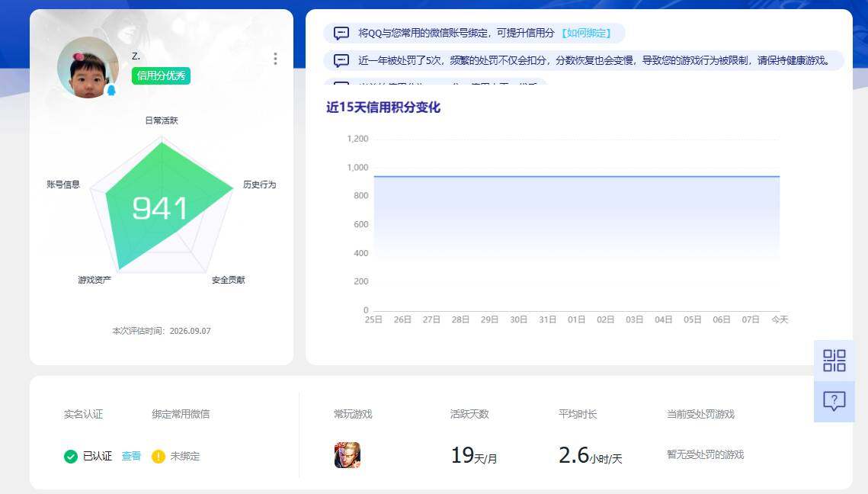Click the 实名认证 heading
The height and width of the screenshot is (494, 868).
pos(83,414)
